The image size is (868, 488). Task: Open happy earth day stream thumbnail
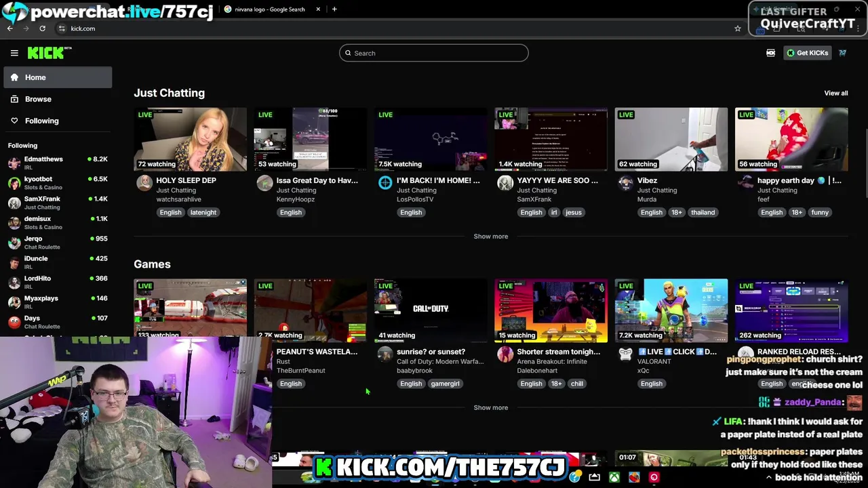pos(791,139)
